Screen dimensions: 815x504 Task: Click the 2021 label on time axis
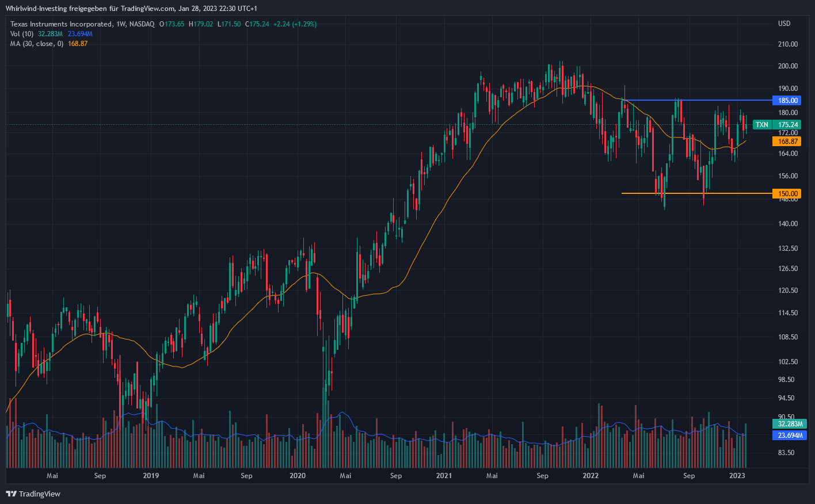(x=444, y=476)
